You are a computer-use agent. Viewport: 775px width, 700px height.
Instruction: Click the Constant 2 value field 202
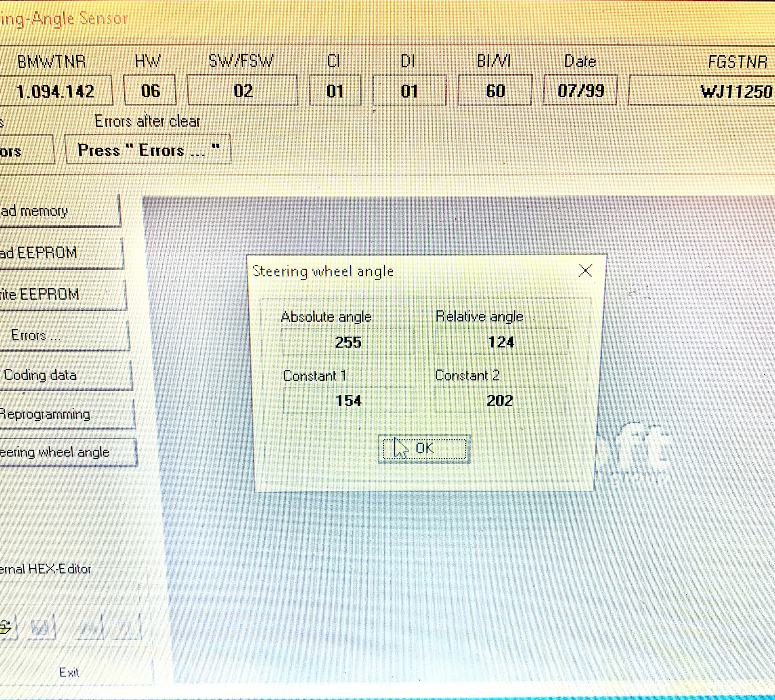(500, 400)
